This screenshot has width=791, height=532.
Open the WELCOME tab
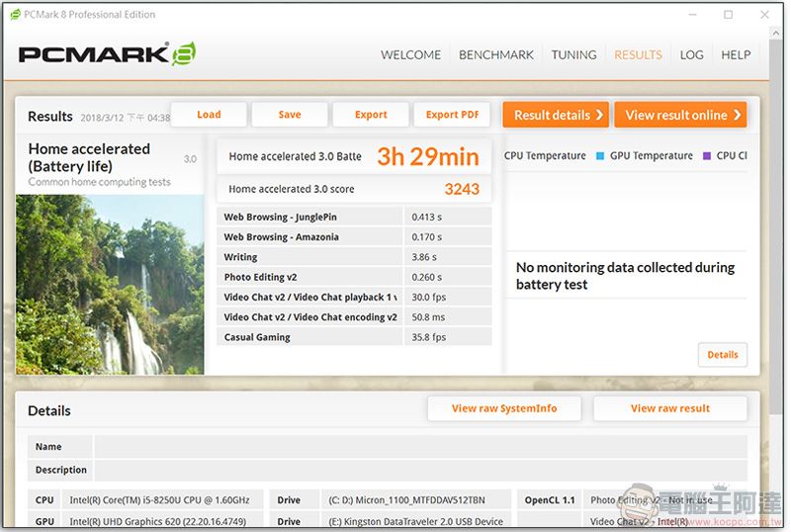click(x=410, y=55)
